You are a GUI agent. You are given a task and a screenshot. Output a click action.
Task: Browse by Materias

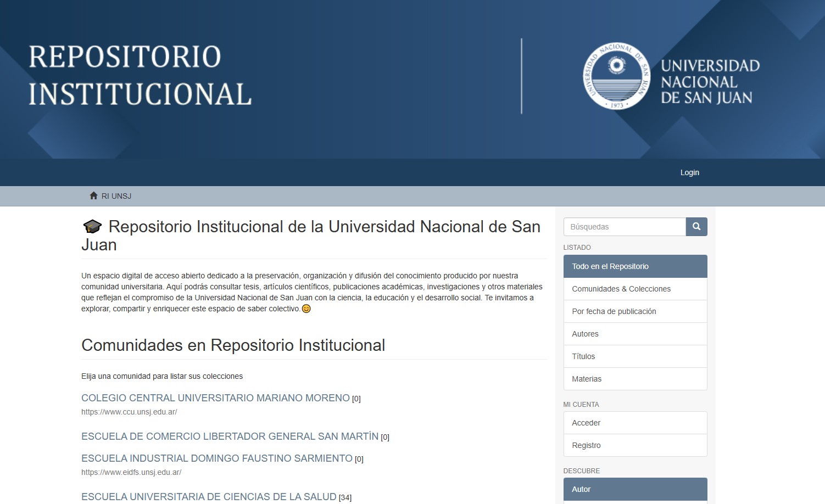point(587,379)
